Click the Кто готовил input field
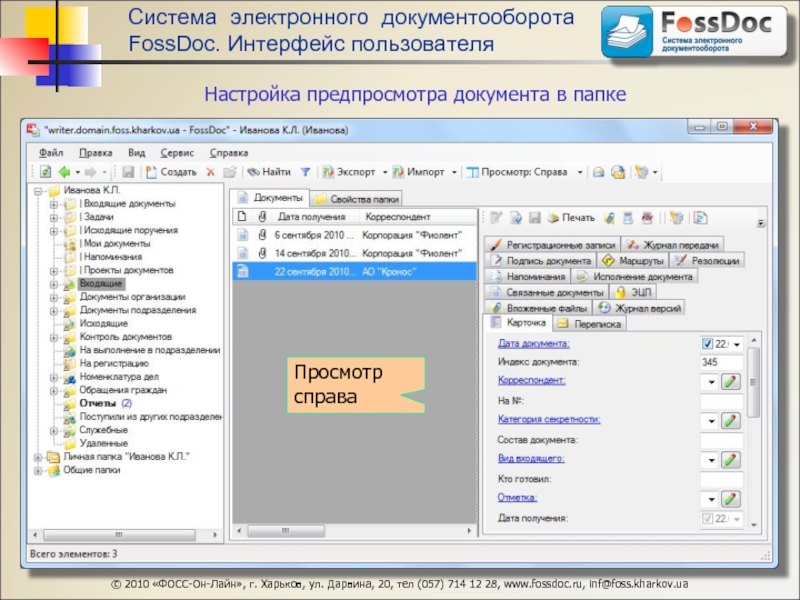Screen dimensions: 800x600 point(721,479)
